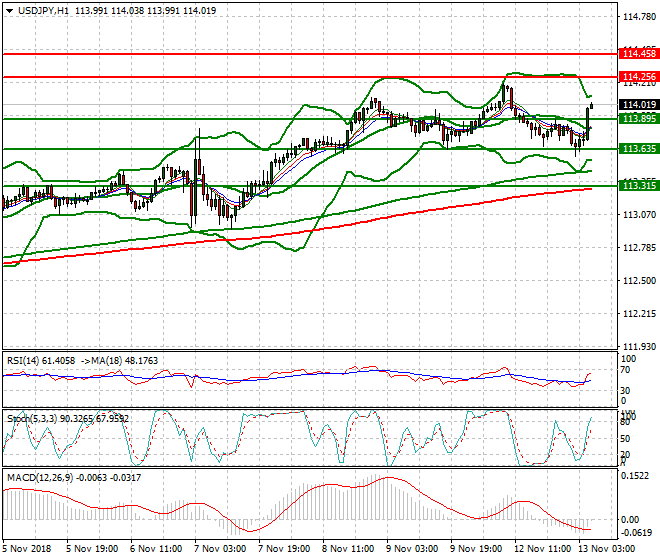The image size is (660, 560).
Task: Click the 114.780 price scale value
Action: coord(639,17)
